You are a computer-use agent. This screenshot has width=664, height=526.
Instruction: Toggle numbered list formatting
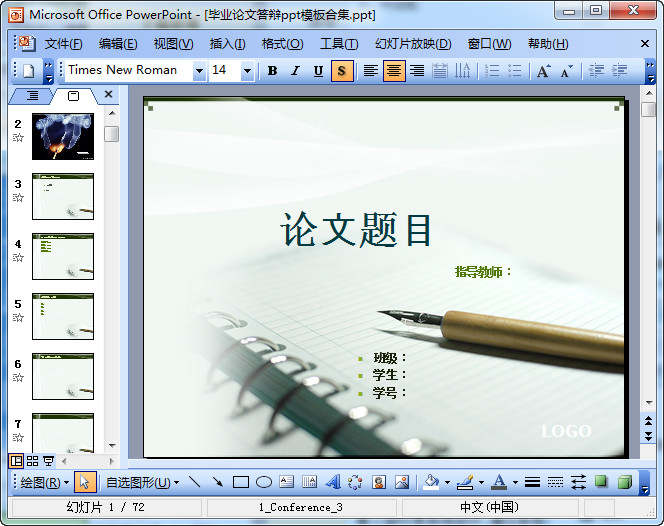coord(492,71)
